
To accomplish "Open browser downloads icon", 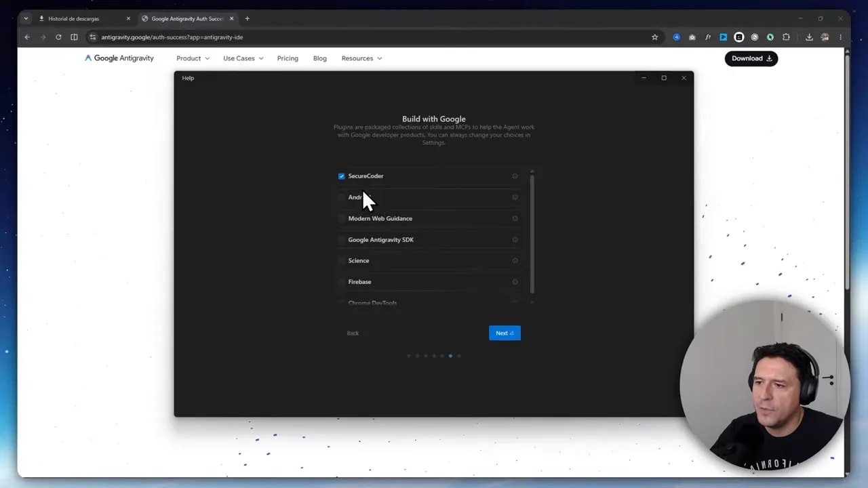I will pyautogui.click(x=809, y=37).
